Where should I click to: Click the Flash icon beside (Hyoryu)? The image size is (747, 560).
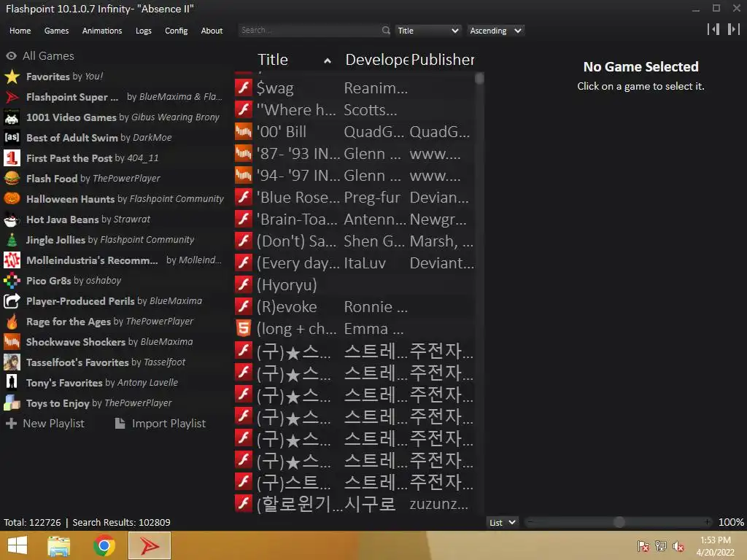click(x=244, y=285)
